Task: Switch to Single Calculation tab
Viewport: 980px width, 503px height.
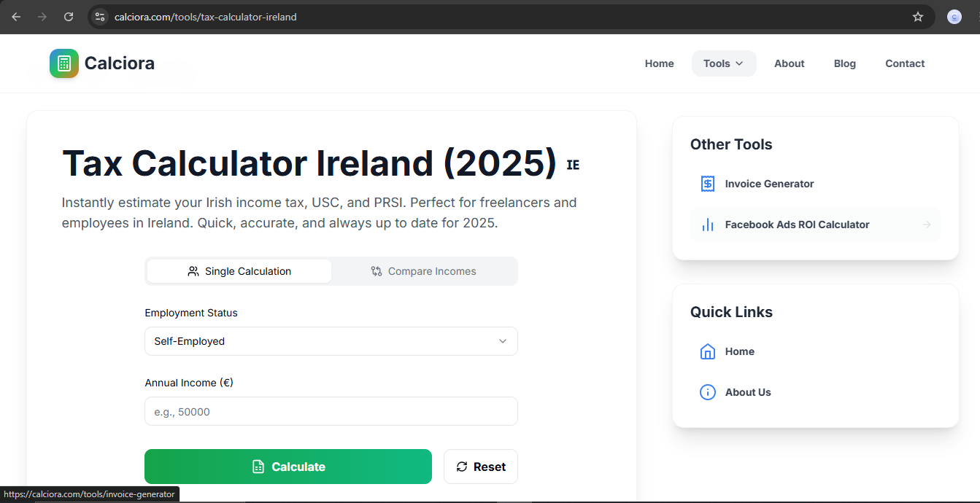Action: coord(239,271)
